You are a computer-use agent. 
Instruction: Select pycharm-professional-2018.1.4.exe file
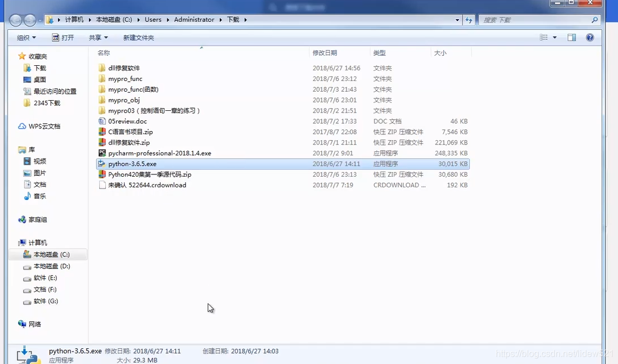[x=159, y=153]
